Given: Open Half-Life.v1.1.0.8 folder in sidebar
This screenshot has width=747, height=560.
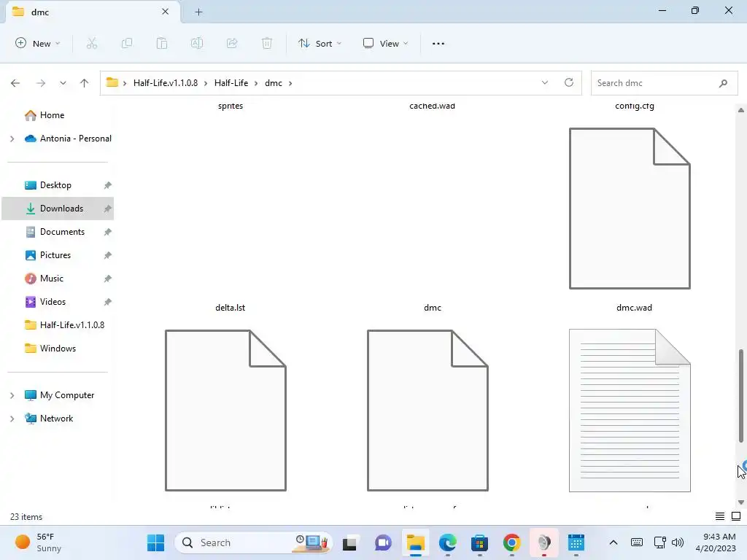Looking at the screenshot, I should tap(72, 325).
